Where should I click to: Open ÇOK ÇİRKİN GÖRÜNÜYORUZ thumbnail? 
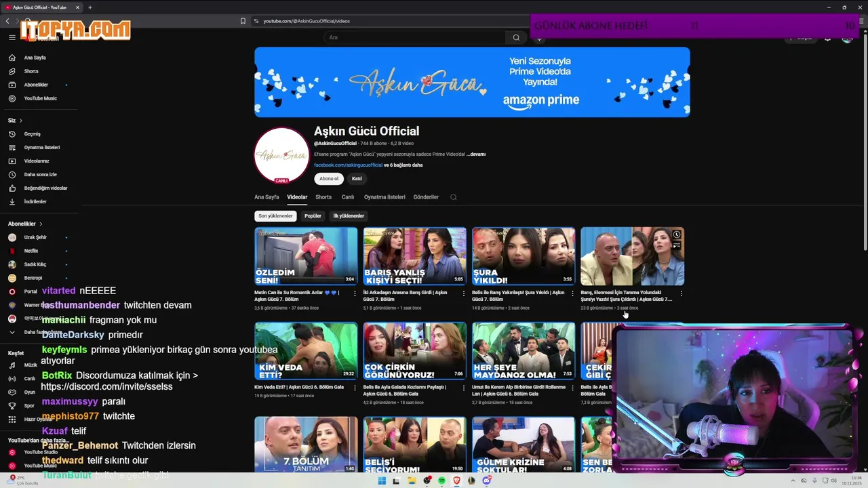pos(414,351)
